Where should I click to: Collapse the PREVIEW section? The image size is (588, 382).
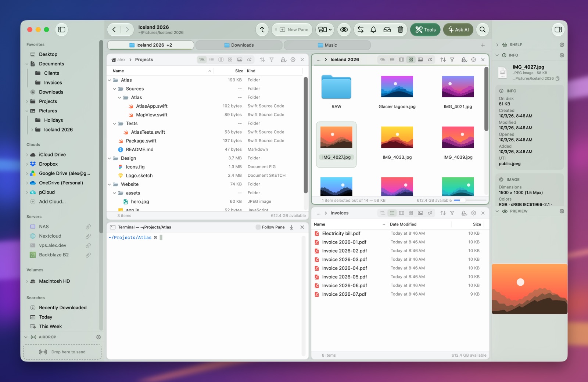point(497,211)
